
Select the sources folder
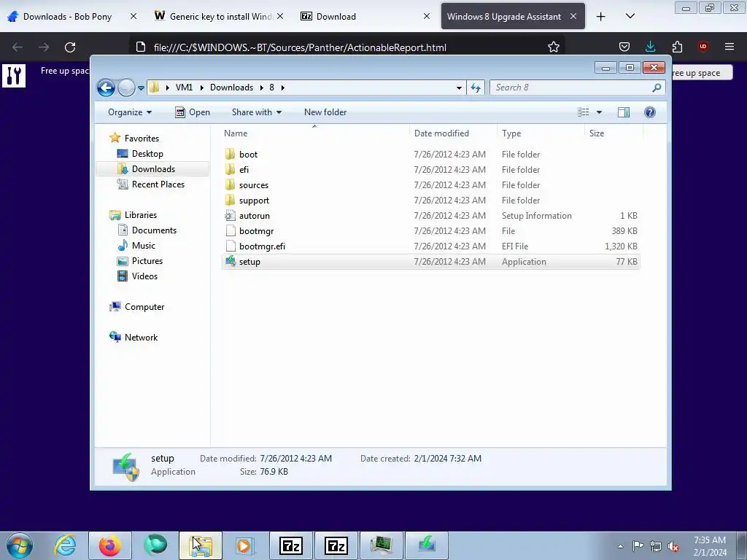(430, 185)
